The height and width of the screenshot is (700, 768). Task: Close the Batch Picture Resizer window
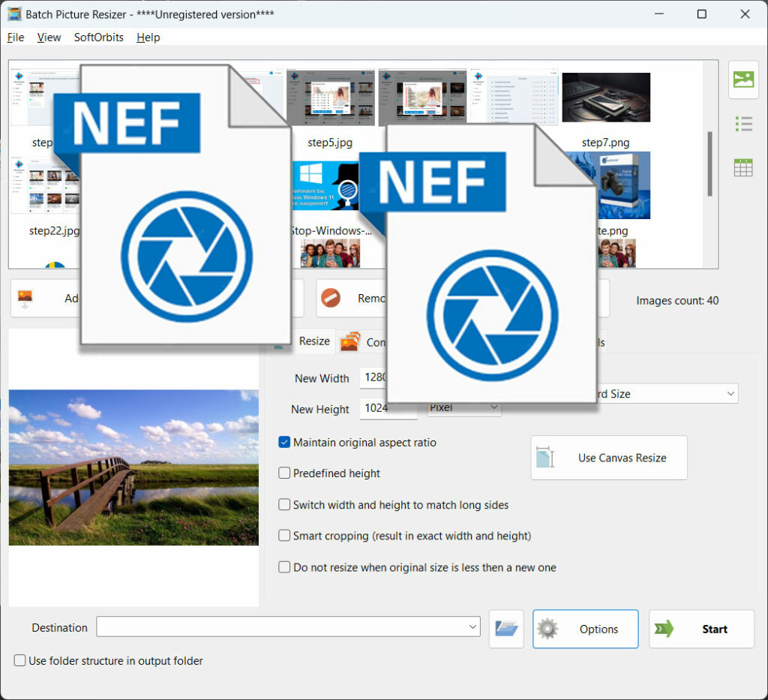click(745, 14)
